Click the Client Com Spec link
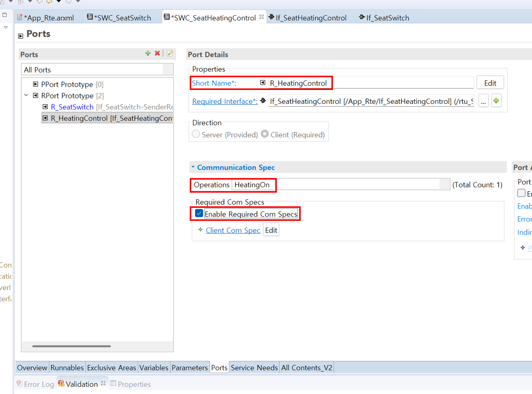The image size is (532, 394). (233, 230)
